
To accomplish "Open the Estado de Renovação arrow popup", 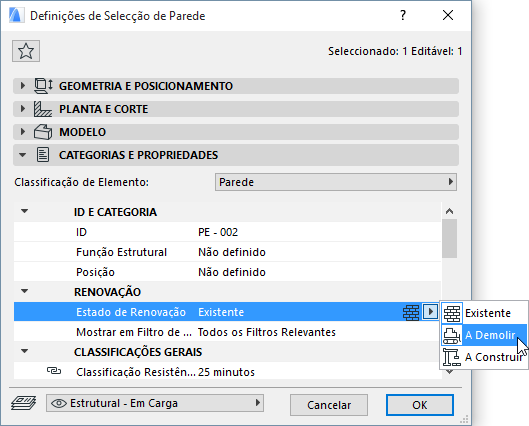I will click(x=430, y=312).
